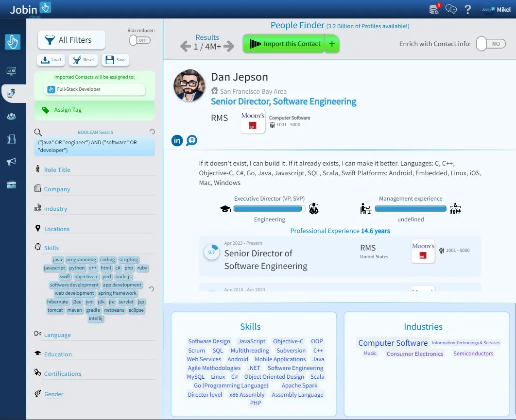Toggle the Bias reducer switch
516x420 pixels.
139,40
